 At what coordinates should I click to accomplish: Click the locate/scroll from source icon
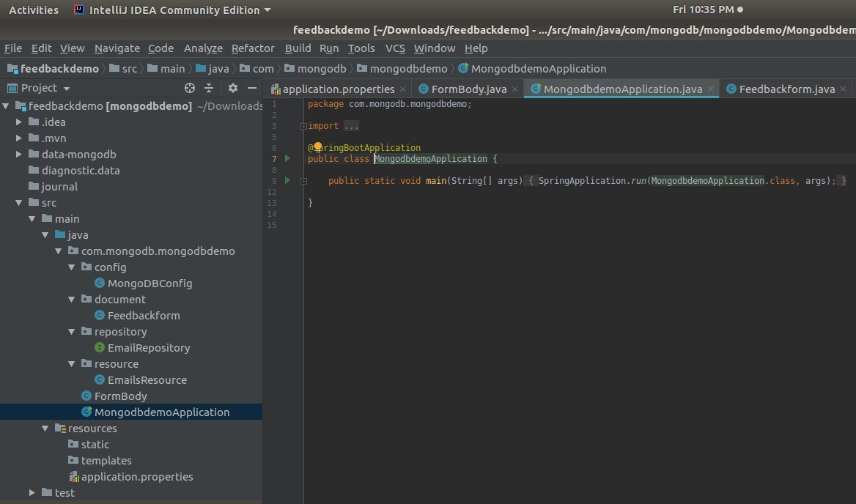coord(189,88)
